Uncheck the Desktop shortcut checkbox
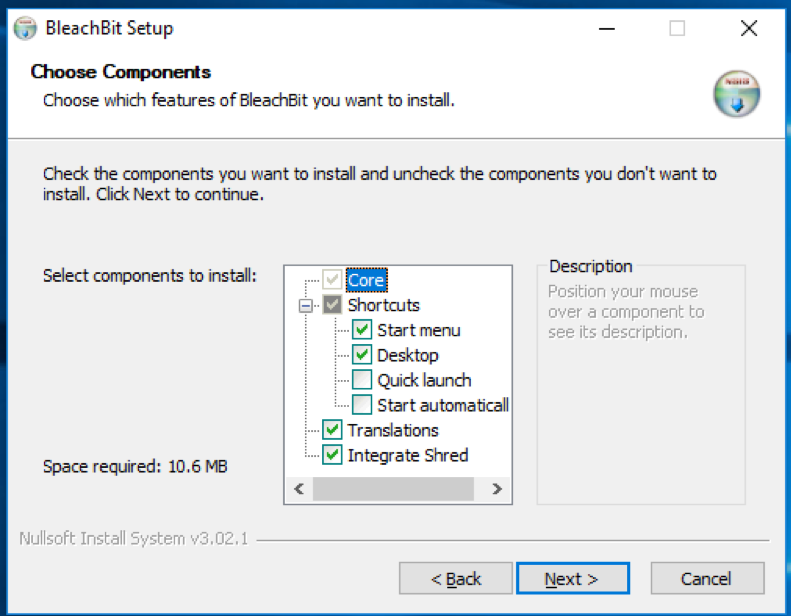This screenshot has width=791, height=616. [362, 355]
